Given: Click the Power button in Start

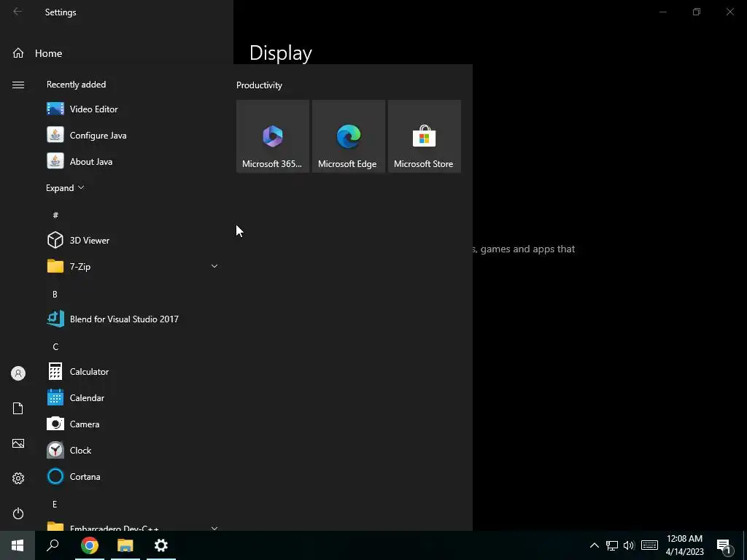Looking at the screenshot, I should pyautogui.click(x=18, y=513).
